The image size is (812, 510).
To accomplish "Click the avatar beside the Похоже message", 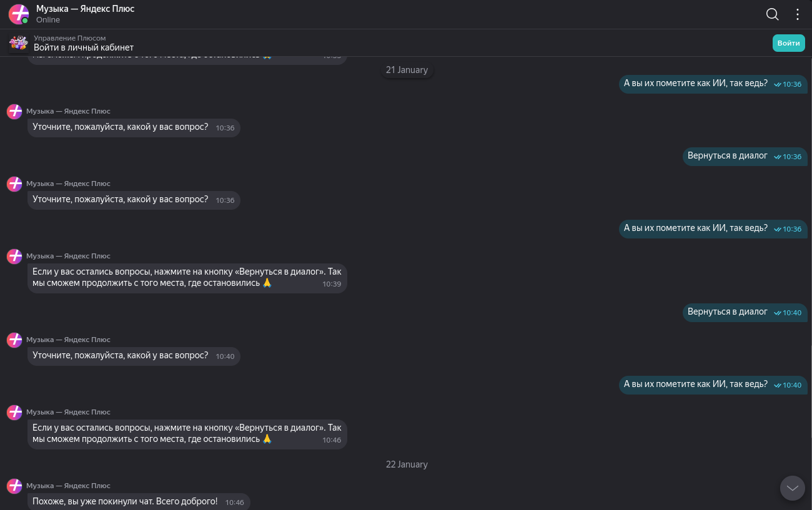I will (14, 486).
